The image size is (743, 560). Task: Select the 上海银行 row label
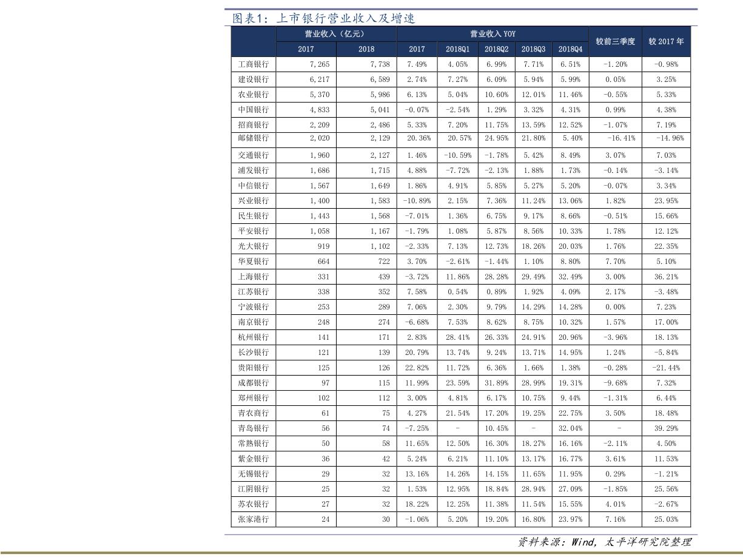pos(254,277)
